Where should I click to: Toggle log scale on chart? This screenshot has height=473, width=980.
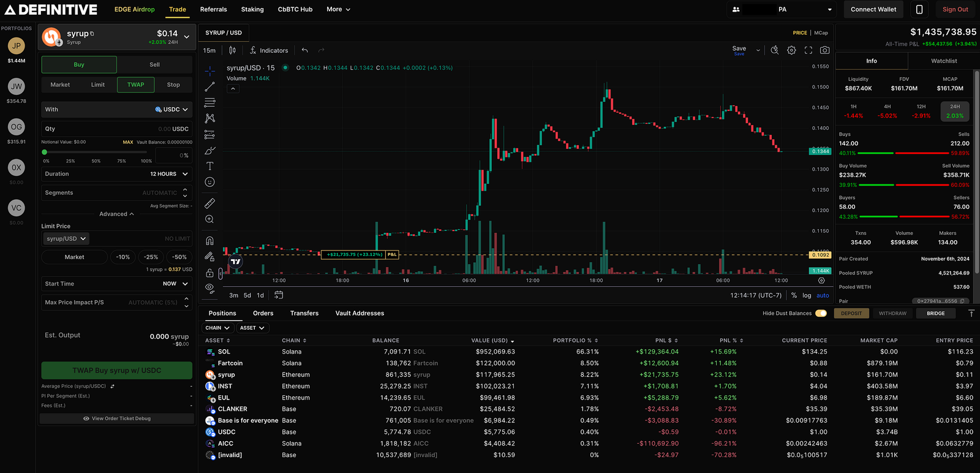point(807,295)
